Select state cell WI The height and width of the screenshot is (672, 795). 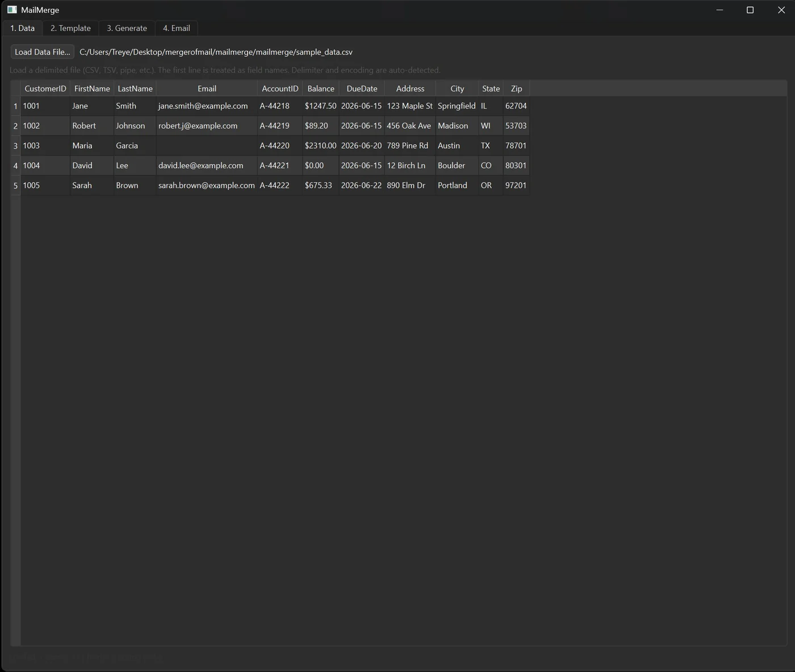491,126
